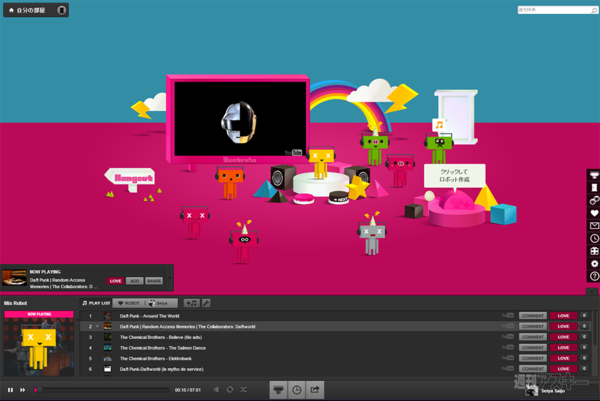Viewport: 600px width, 401px height.
Task: Select the ROBOT playlist tab
Action: 129,303
